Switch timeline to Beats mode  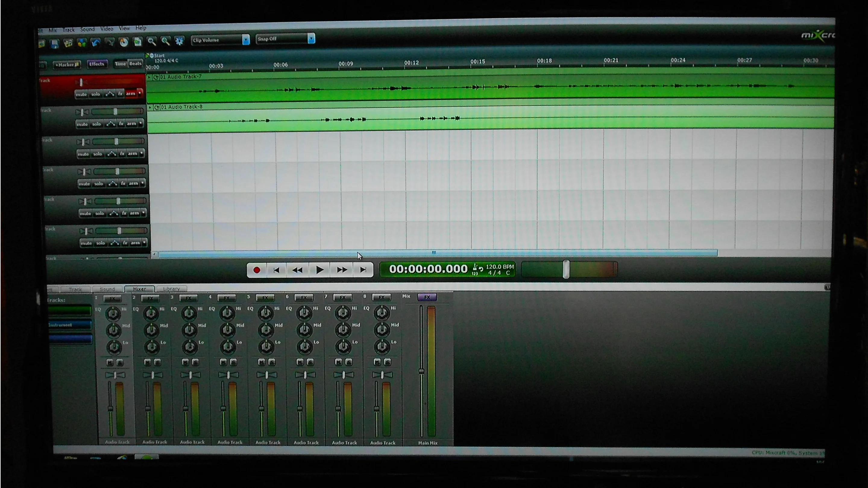[x=135, y=64]
